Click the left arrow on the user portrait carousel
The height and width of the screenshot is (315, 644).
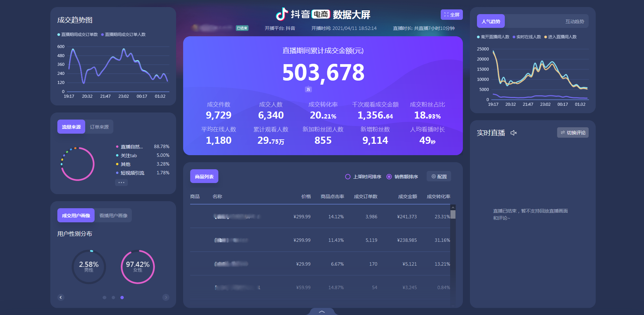point(61,297)
